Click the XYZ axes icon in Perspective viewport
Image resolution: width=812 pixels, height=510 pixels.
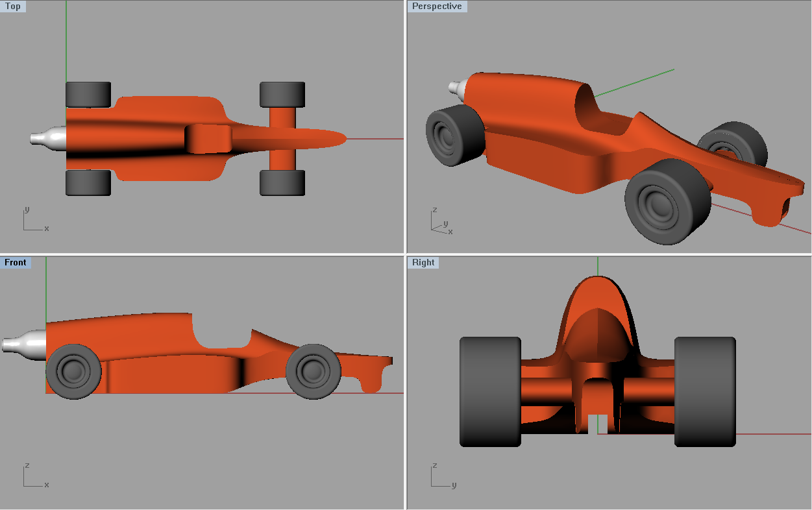(x=441, y=222)
